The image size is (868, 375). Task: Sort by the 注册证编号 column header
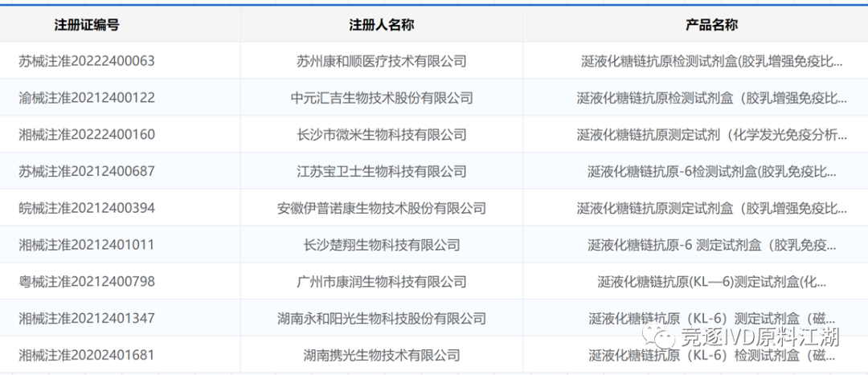point(87,25)
